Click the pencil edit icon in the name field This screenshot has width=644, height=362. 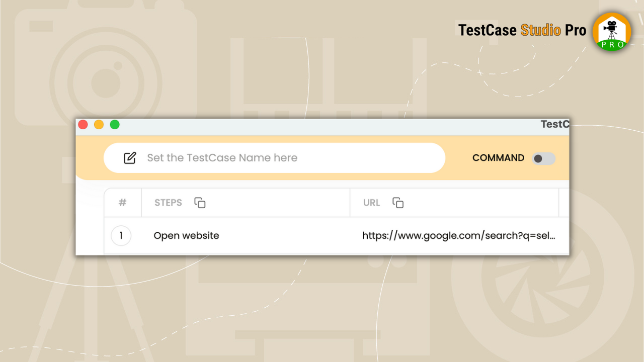coord(130,157)
